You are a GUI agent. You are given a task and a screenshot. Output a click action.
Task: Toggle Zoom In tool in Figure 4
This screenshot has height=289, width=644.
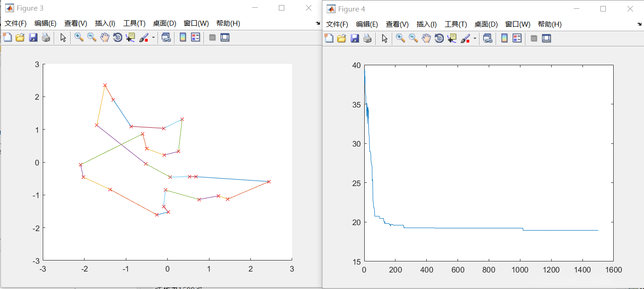401,38
